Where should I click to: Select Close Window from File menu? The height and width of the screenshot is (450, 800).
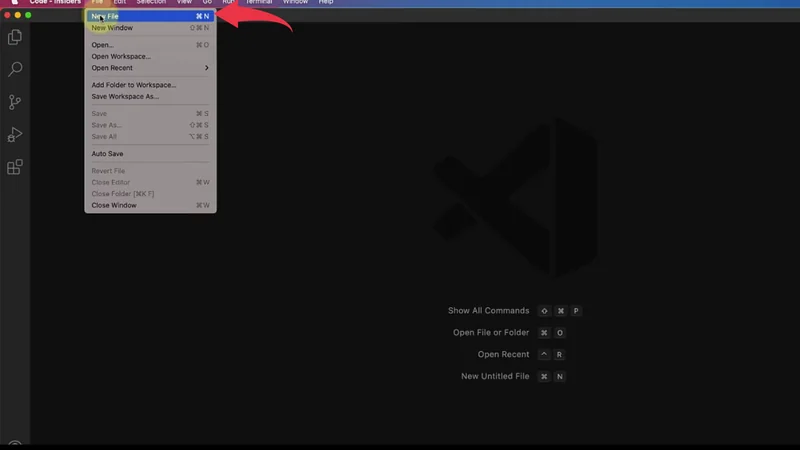(x=114, y=205)
